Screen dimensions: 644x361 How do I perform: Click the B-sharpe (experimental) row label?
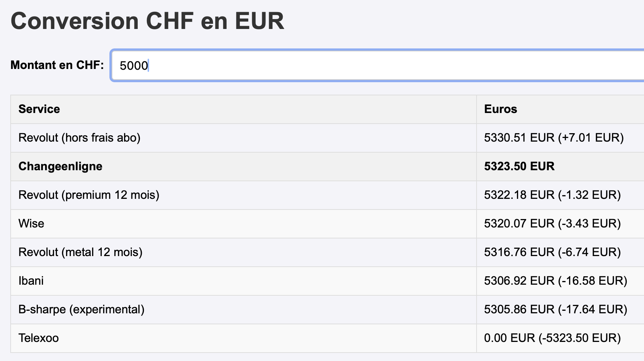(x=81, y=309)
